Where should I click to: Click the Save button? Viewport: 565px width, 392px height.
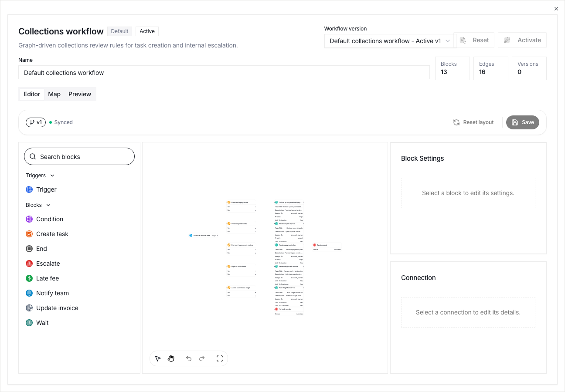523,122
